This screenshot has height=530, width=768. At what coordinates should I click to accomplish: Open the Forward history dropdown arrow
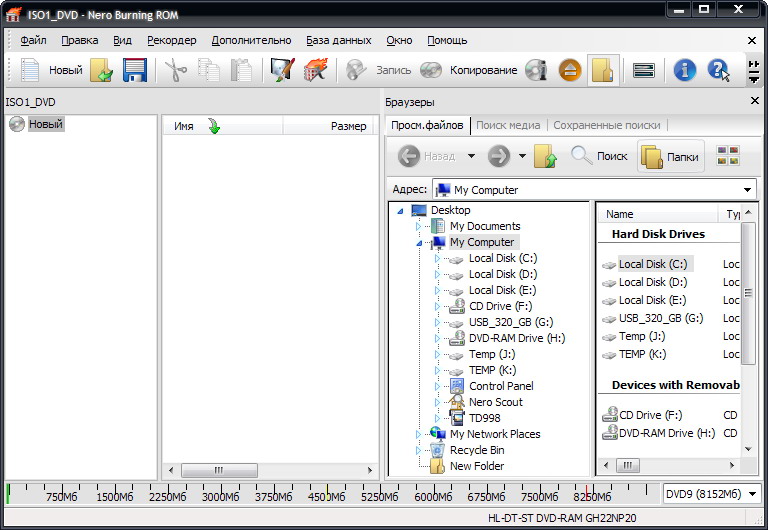click(522, 156)
